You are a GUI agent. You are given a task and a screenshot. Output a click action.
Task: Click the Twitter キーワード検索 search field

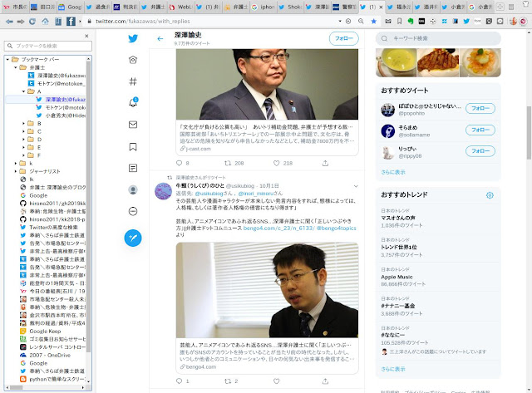tap(438, 39)
